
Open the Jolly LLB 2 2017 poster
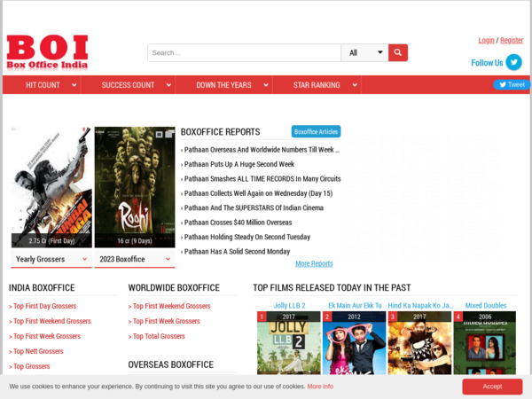[289, 343]
